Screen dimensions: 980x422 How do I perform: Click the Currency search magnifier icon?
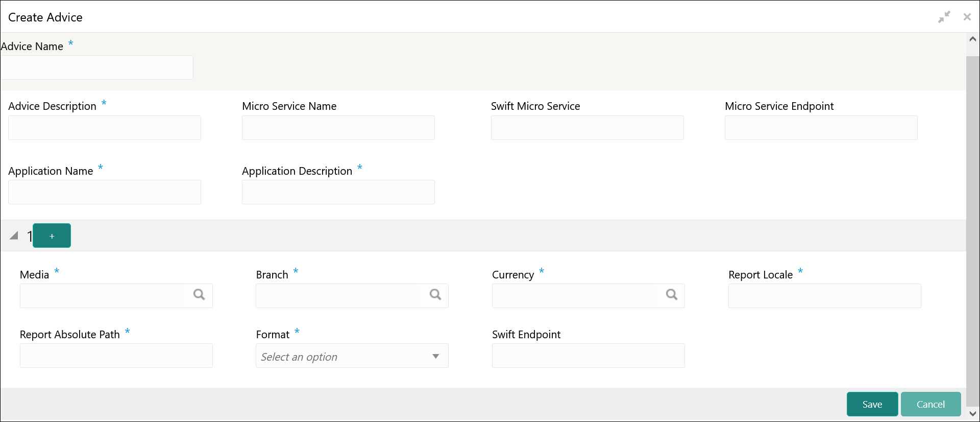click(x=672, y=295)
